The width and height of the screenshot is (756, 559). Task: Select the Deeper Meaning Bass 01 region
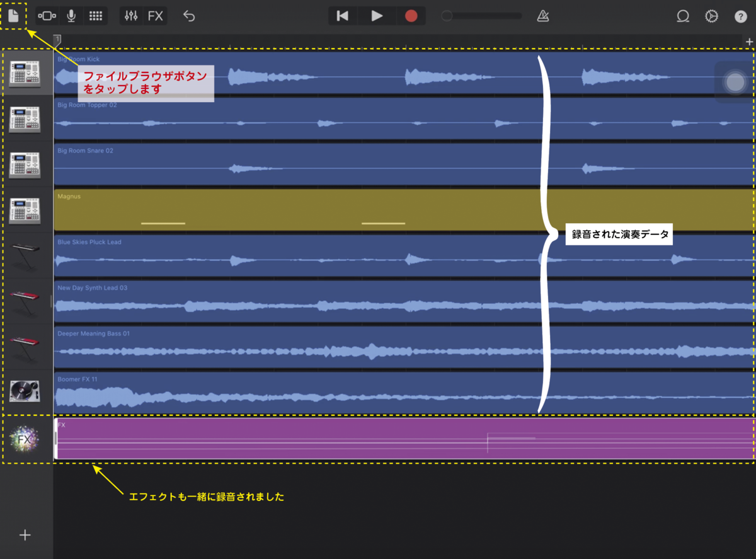[x=404, y=347]
